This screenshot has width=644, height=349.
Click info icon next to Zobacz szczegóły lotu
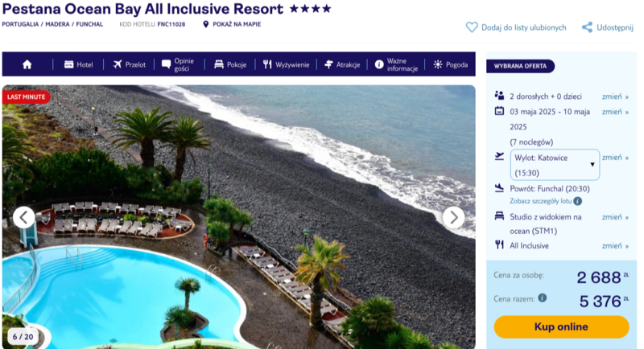(x=577, y=201)
